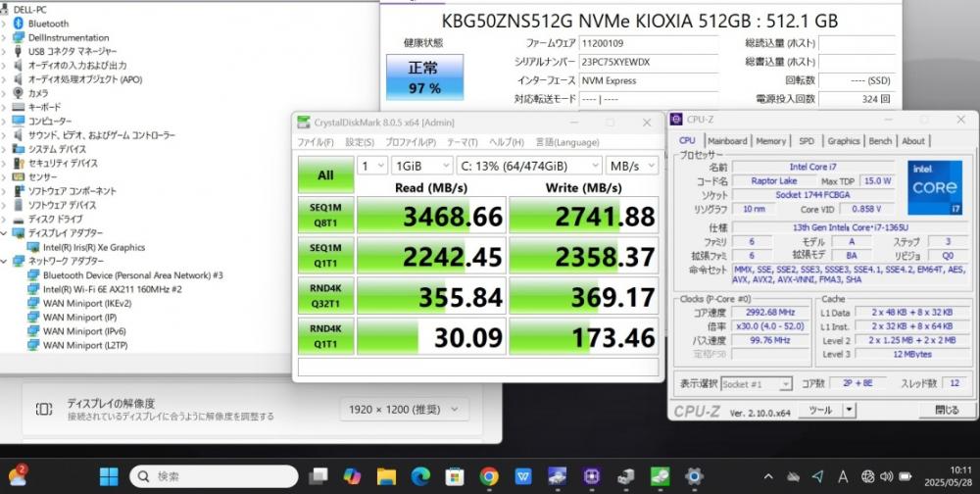Run the RND4K Q32T1 test
The image size is (980, 494).
[325, 296]
